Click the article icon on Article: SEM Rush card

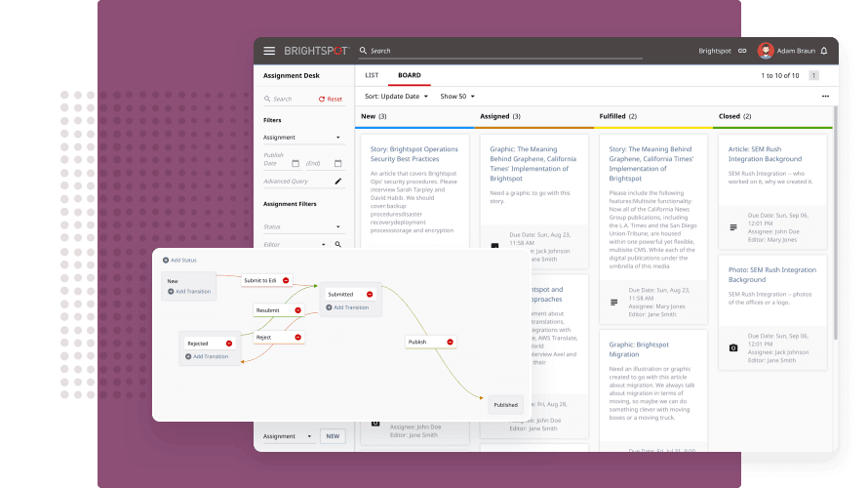pyautogui.click(x=733, y=227)
